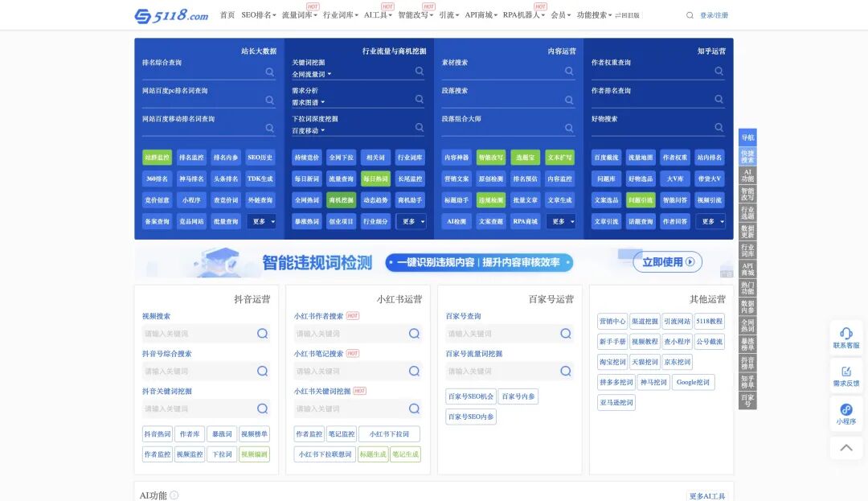Click the search magnifier in the top bar

point(690,14)
